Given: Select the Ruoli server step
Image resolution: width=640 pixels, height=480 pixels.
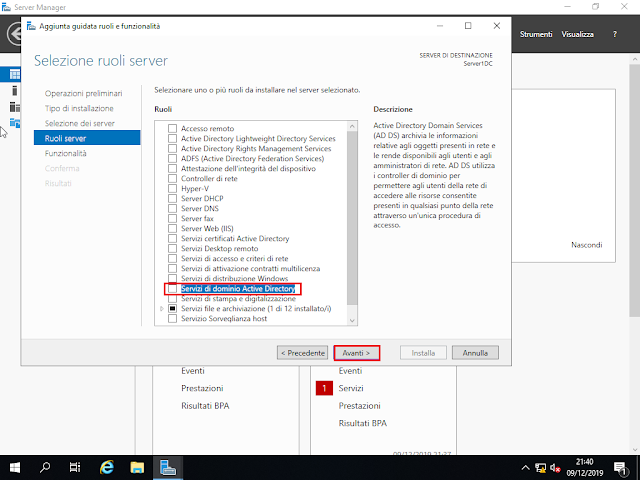Looking at the screenshot, I should (x=87, y=138).
